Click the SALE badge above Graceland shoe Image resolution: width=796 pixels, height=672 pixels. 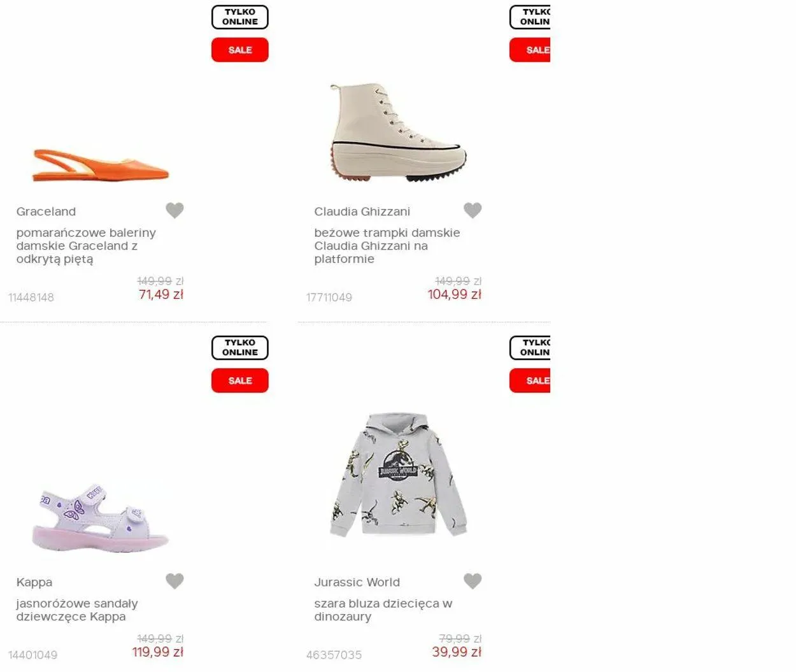click(240, 50)
